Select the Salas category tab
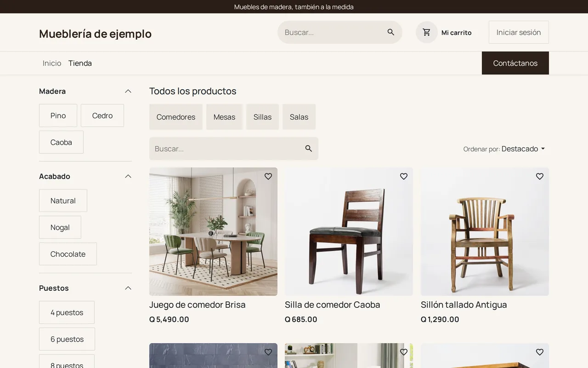The image size is (588, 368). pos(299,117)
